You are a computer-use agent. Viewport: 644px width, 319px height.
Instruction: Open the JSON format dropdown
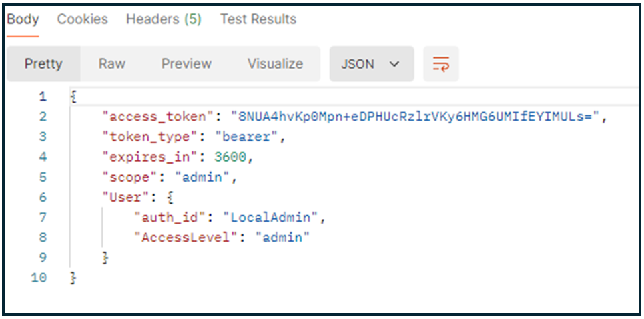(371, 64)
